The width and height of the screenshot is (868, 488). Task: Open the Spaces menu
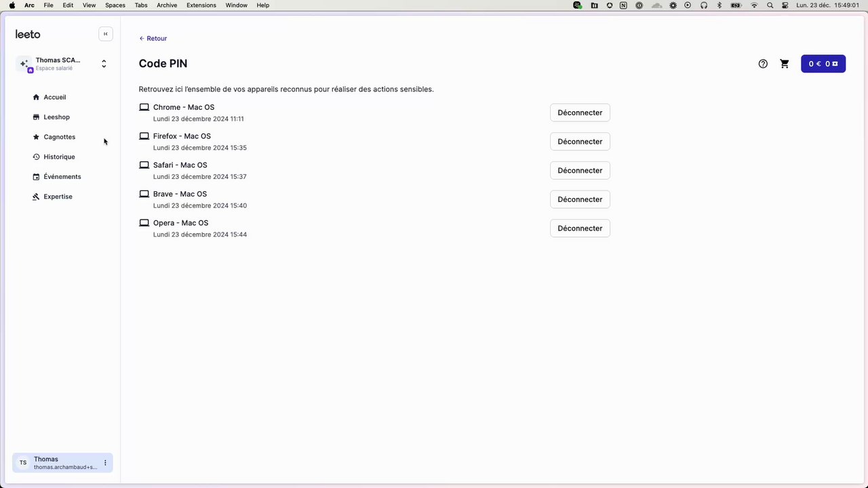point(115,5)
